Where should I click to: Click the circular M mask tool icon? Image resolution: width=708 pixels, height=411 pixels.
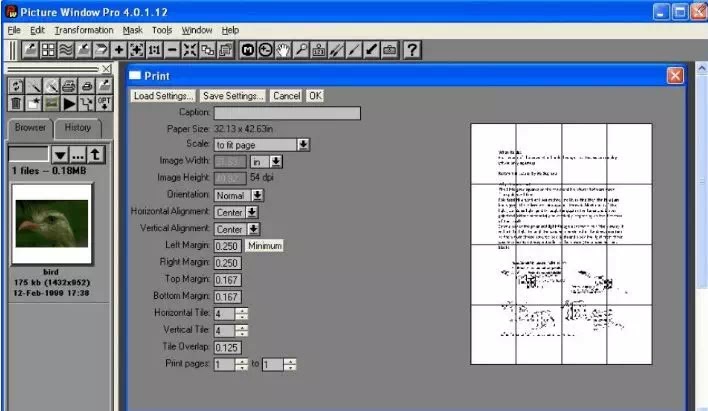(247, 50)
